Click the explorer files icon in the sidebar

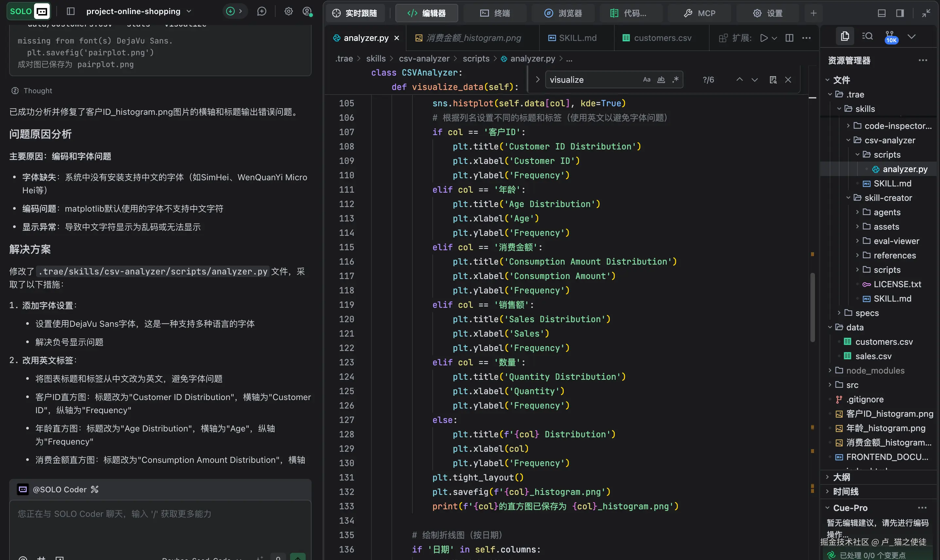pos(845,36)
